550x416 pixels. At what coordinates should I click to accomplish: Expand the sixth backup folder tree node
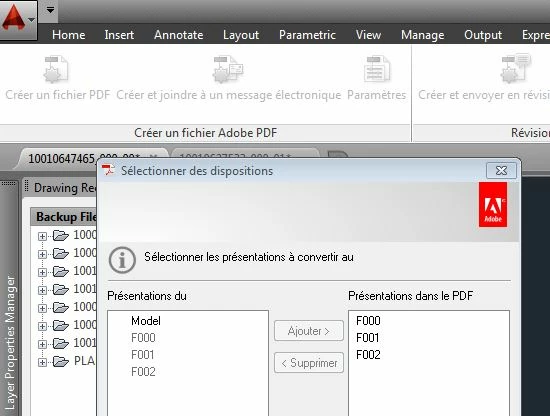tap(42, 326)
